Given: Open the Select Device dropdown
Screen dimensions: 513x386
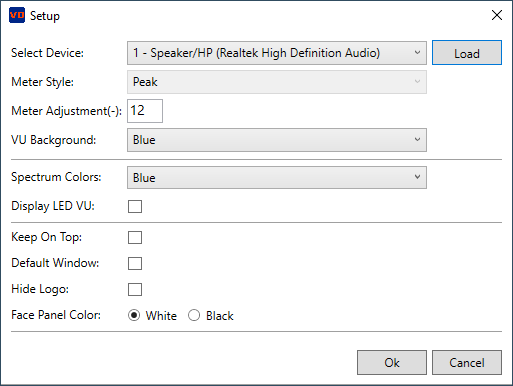Looking at the screenshot, I should [x=277, y=53].
